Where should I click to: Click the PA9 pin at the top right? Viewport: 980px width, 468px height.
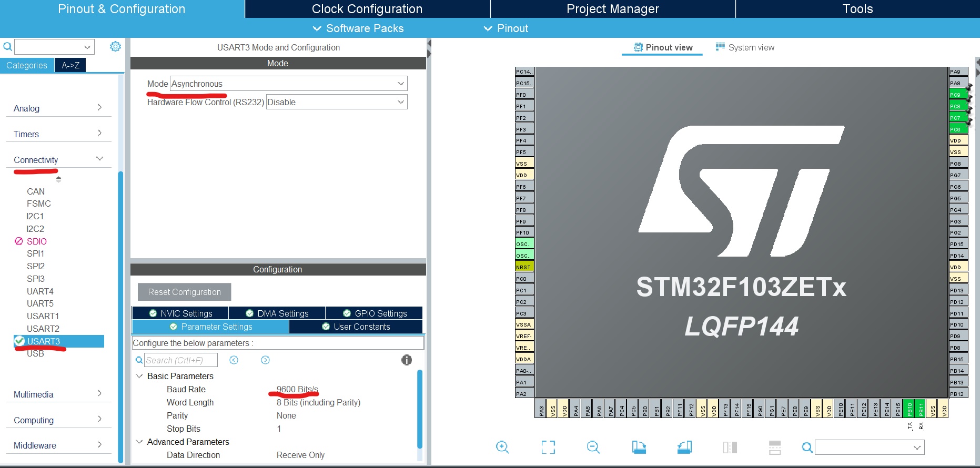[x=958, y=72]
